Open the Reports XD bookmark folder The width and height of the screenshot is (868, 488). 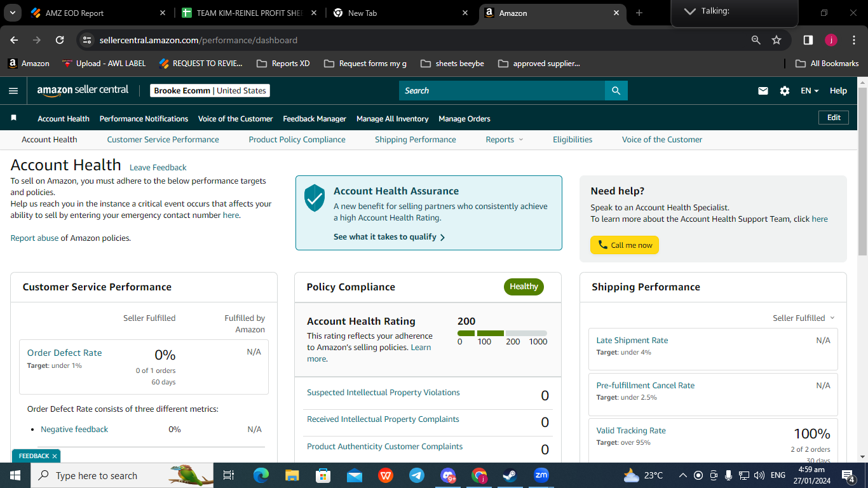pyautogui.click(x=283, y=64)
